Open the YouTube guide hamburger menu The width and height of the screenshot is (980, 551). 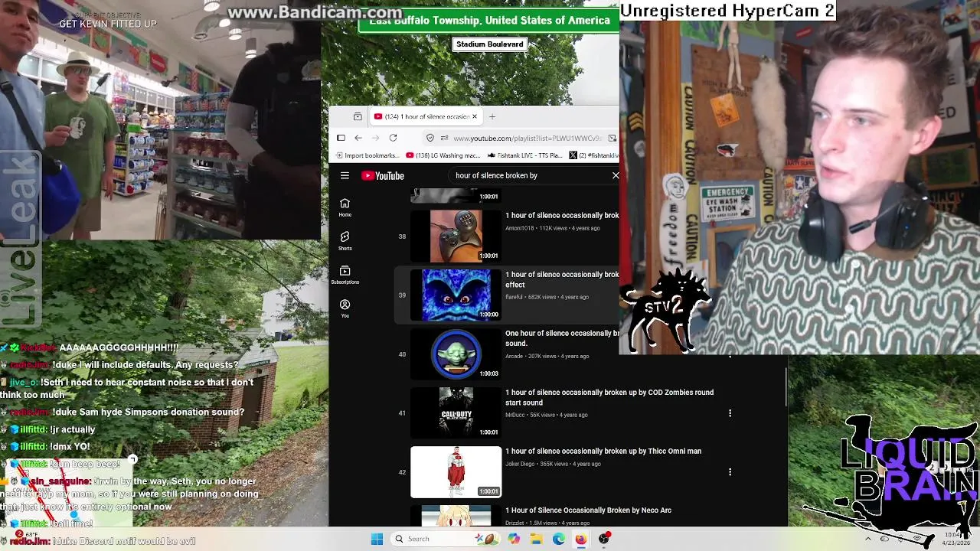pos(345,175)
